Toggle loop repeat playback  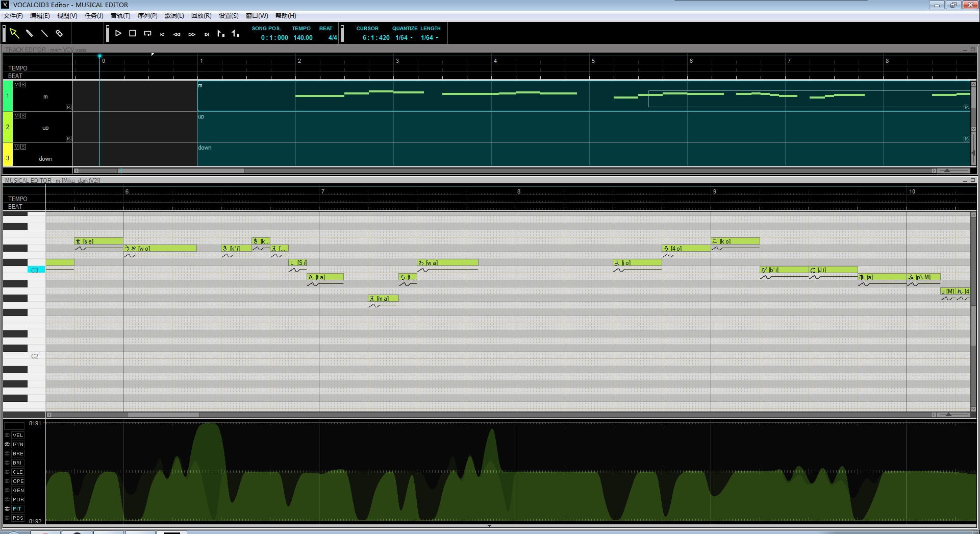pyautogui.click(x=147, y=33)
